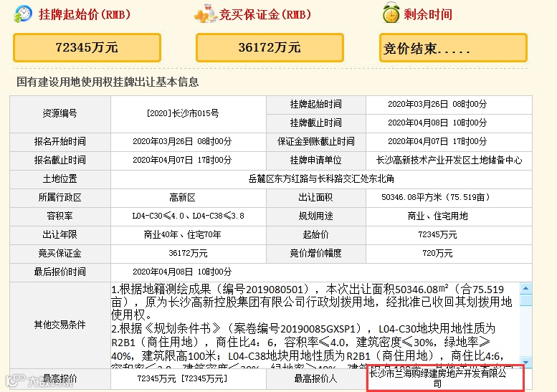The height and width of the screenshot is (392, 557).
Task: Click the 挂牌申请单位 label cell
Action: [x=316, y=160]
